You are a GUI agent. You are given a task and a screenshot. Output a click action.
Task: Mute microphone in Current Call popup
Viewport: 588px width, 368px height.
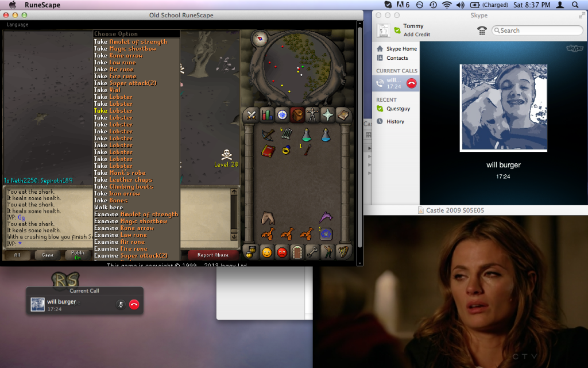pyautogui.click(x=121, y=305)
